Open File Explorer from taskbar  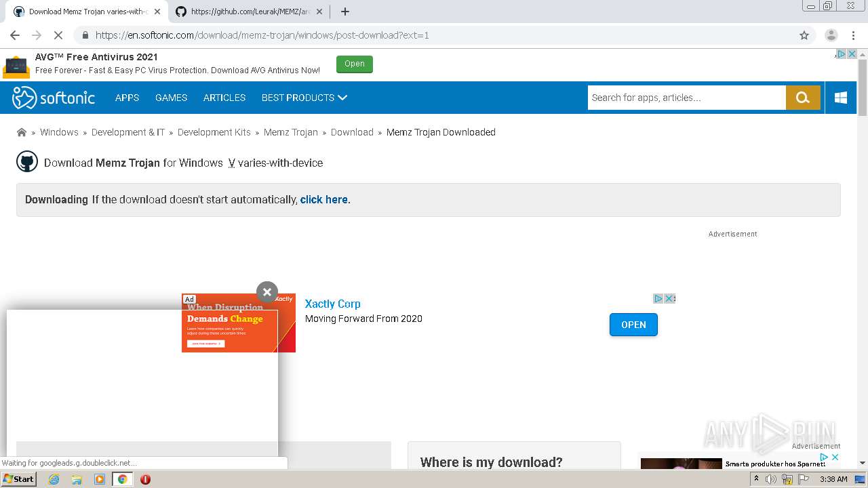(x=77, y=479)
